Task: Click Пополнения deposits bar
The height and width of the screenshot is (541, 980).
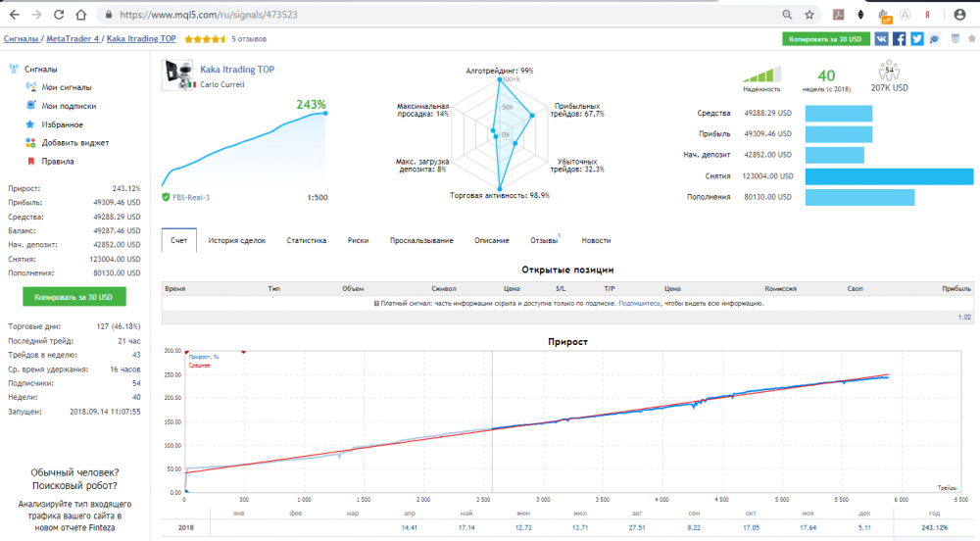Action: tap(859, 197)
